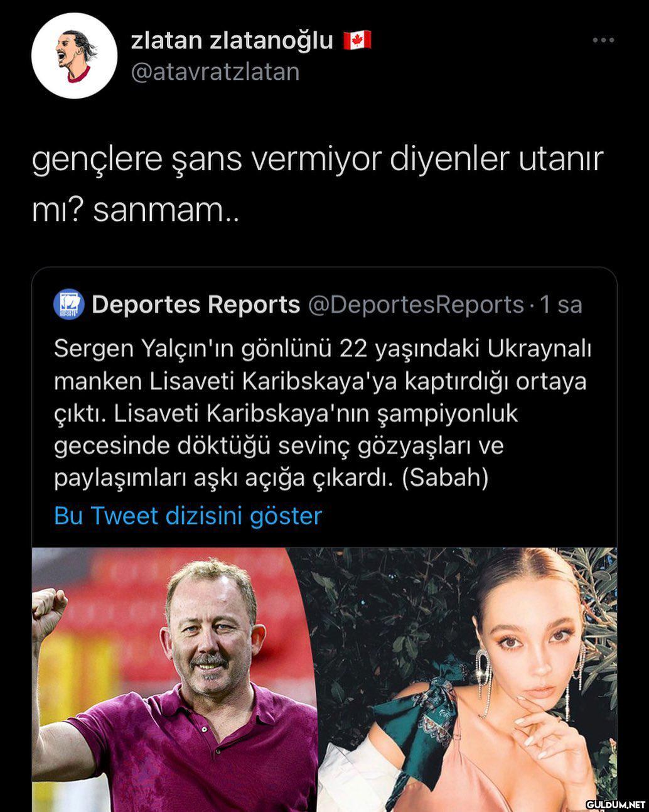Tap 'Bu Tweet dizisini göster' link

point(188,516)
